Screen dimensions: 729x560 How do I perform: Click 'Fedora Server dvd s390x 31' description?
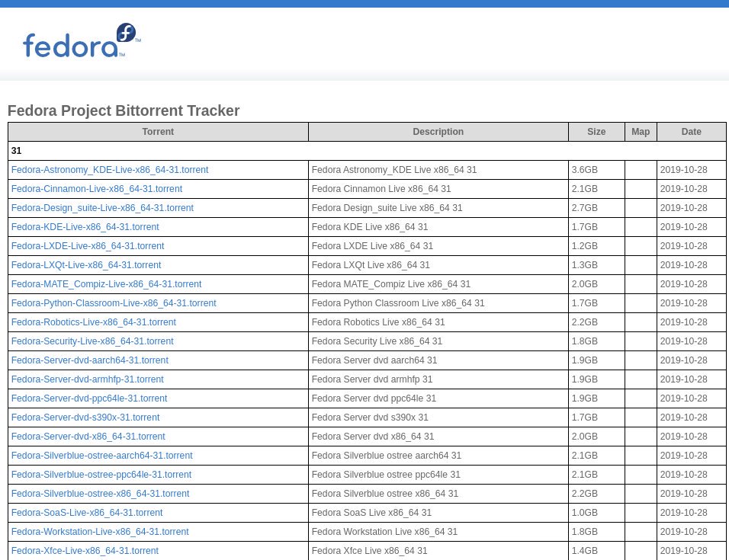pos(370,418)
